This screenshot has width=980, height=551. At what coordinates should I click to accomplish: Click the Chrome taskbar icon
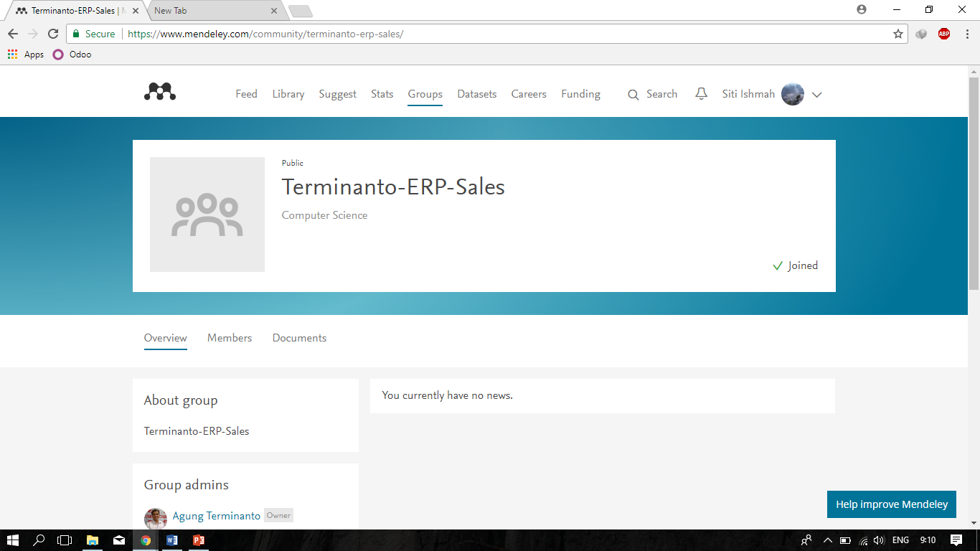[146, 540]
